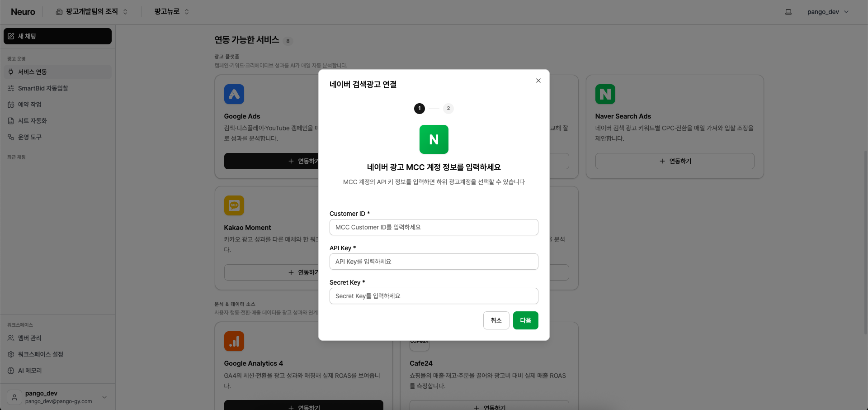Click 취소 to cancel the dialog
The width and height of the screenshot is (868, 410).
click(x=496, y=320)
